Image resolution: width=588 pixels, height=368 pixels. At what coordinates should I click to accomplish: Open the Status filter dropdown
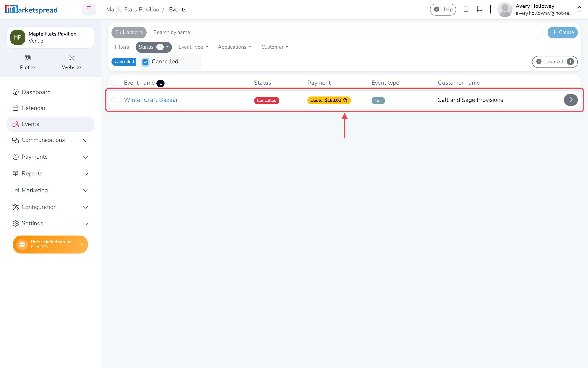154,47
